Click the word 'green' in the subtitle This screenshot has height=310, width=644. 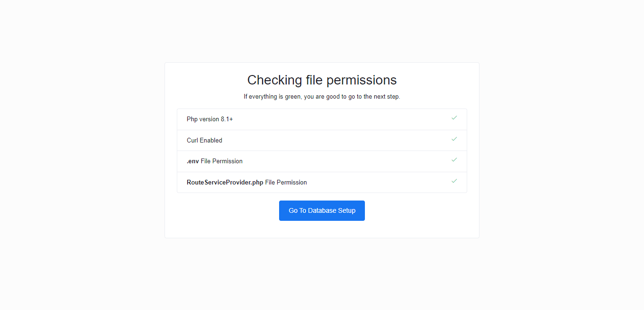pyautogui.click(x=293, y=97)
